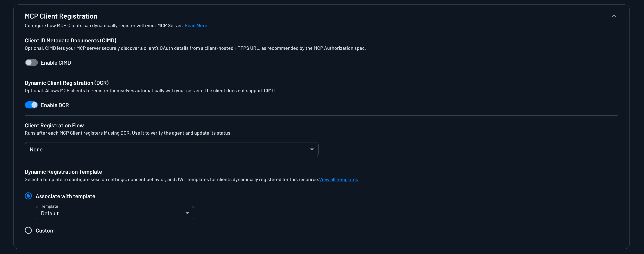Turn on the Enable CIMD switch

coord(31,63)
